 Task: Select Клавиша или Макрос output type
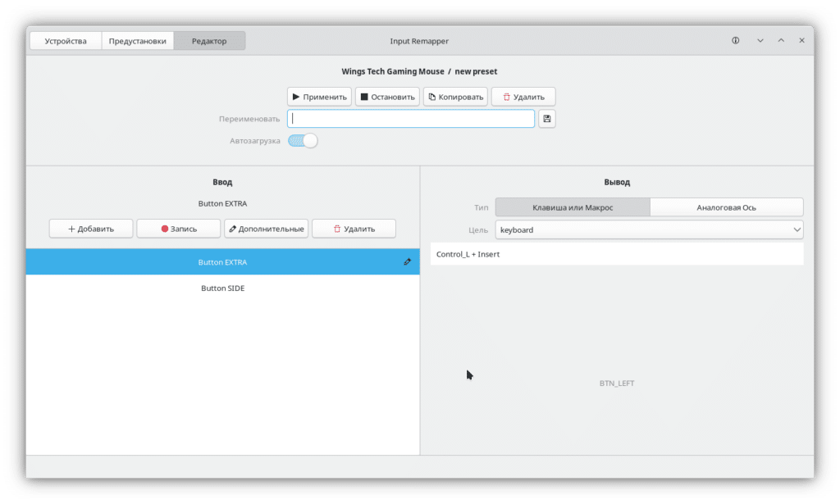point(573,207)
